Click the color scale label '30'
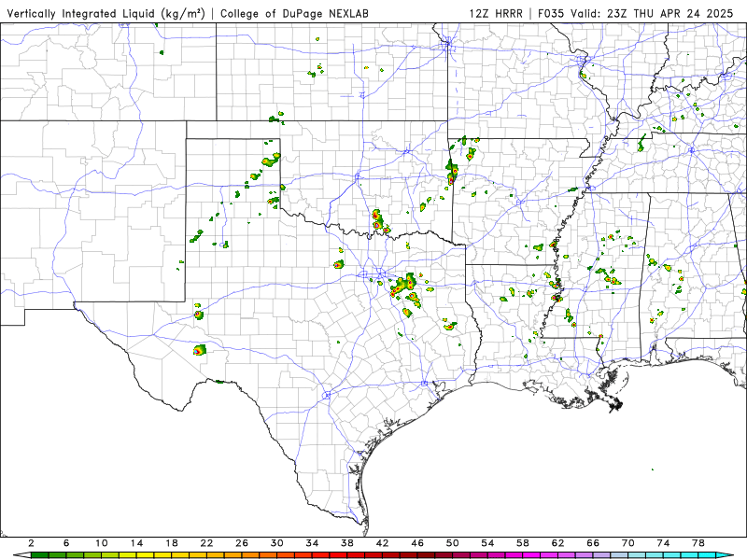Viewport: 747px width, 560px height. click(x=276, y=543)
